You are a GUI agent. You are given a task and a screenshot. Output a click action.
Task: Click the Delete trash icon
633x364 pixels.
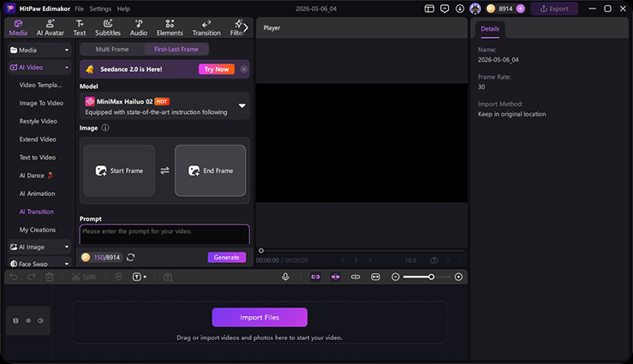coord(49,277)
